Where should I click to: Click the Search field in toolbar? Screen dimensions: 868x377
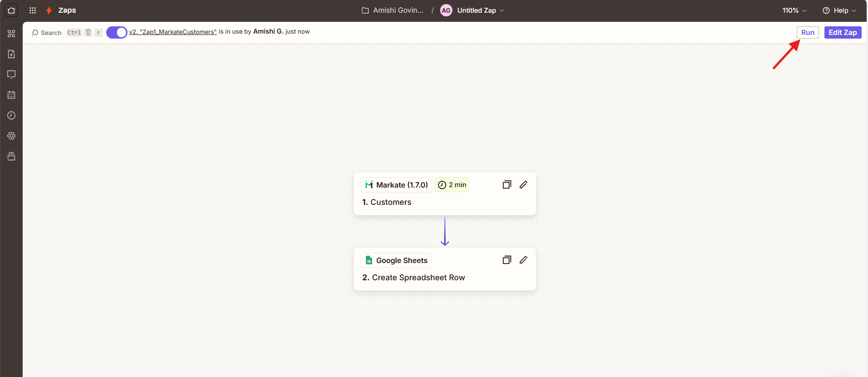pyautogui.click(x=51, y=33)
